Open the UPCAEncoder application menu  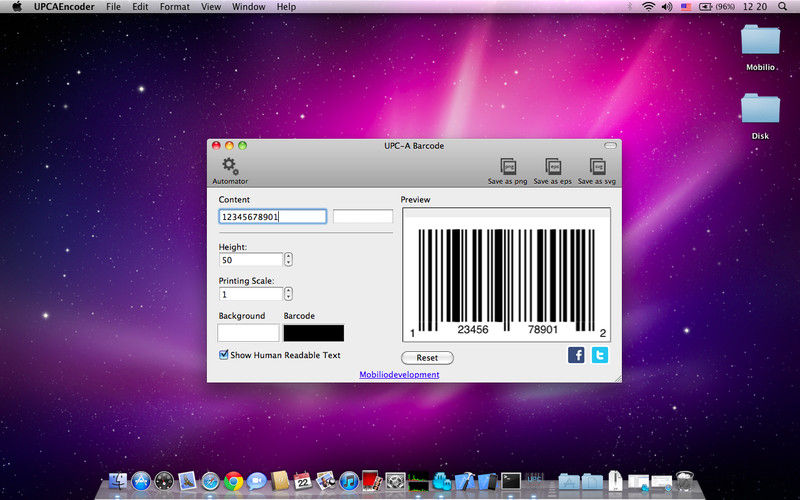point(64,7)
